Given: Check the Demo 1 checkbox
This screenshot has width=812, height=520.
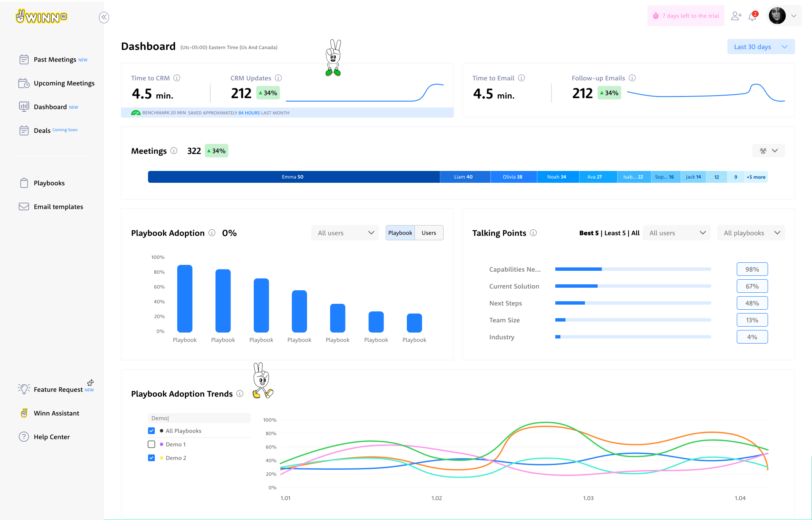Looking at the screenshot, I should tap(151, 444).
